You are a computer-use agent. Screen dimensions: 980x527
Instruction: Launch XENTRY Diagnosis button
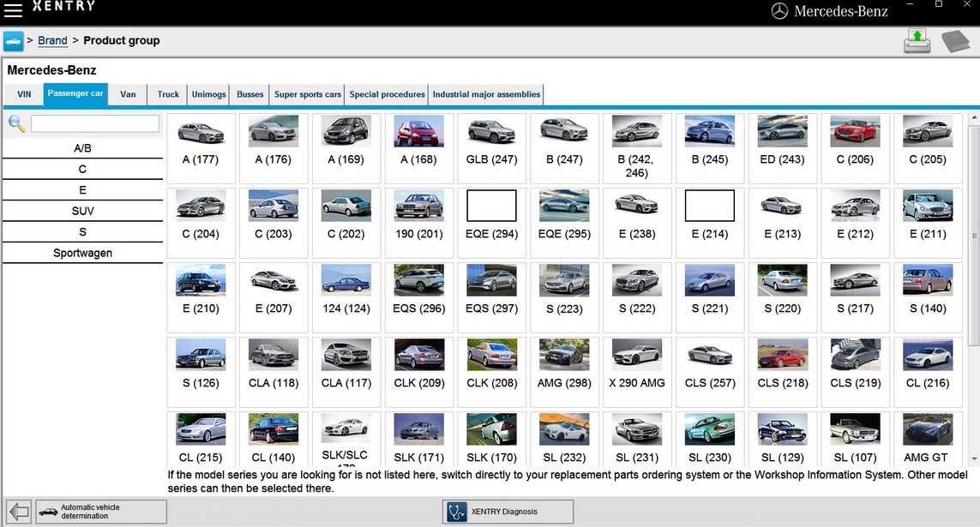pos(508,512)
